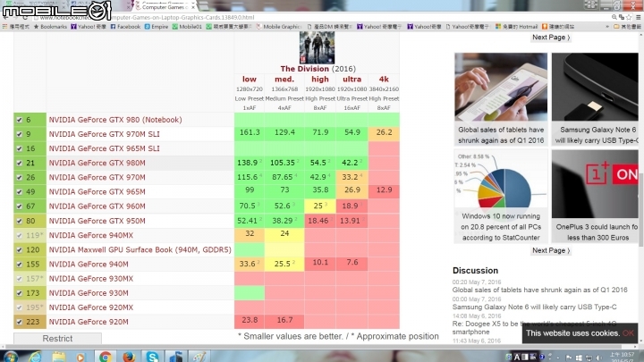Open the NVIDIA GeForce GTX 965M link
644x362 pixels.
pyautogui.click(x=97, y=191)
